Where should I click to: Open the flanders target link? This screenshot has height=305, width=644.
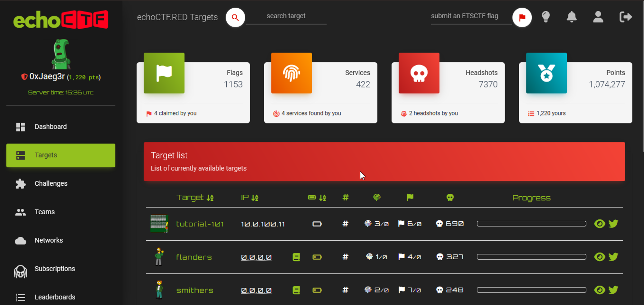point(194,257)
